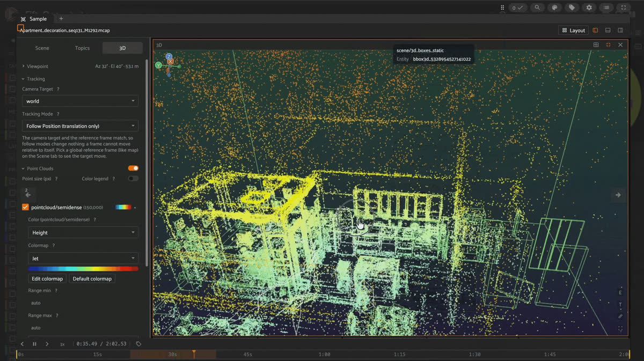
Task: Click the ruler tool at viewport edge
Action: pyautogui.click(x=620, y=316)
